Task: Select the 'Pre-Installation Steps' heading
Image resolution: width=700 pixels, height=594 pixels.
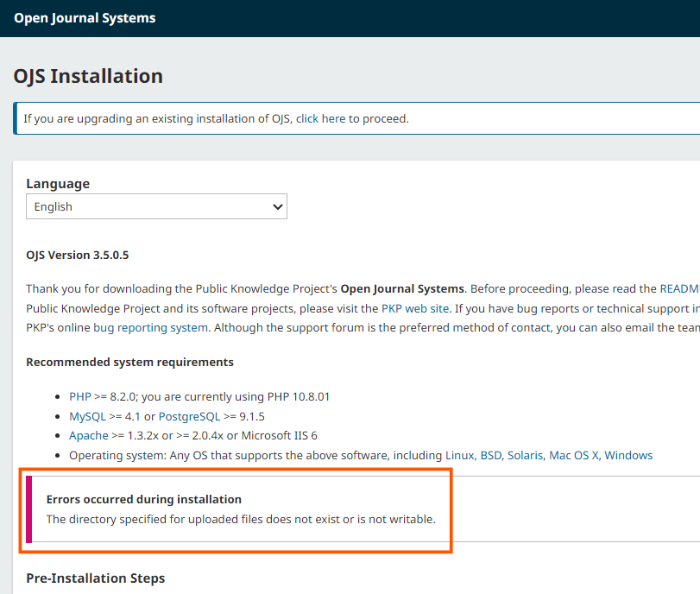Action: 96,578
